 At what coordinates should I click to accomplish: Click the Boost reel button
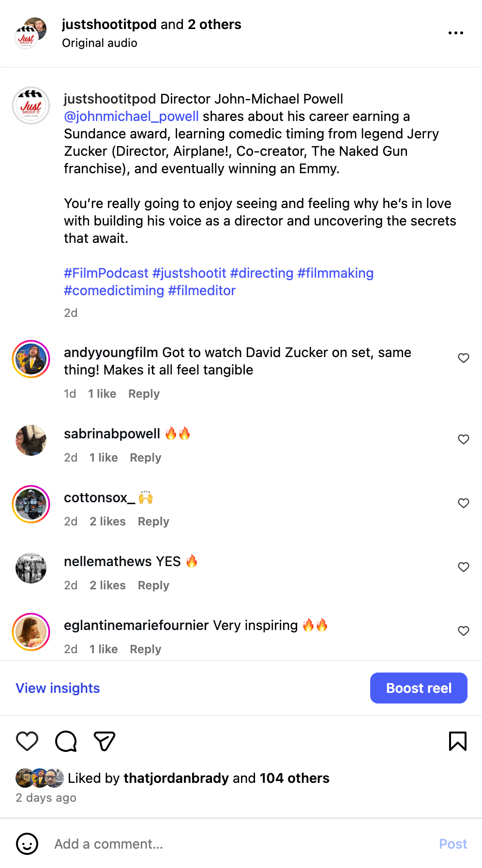(419, 688)
